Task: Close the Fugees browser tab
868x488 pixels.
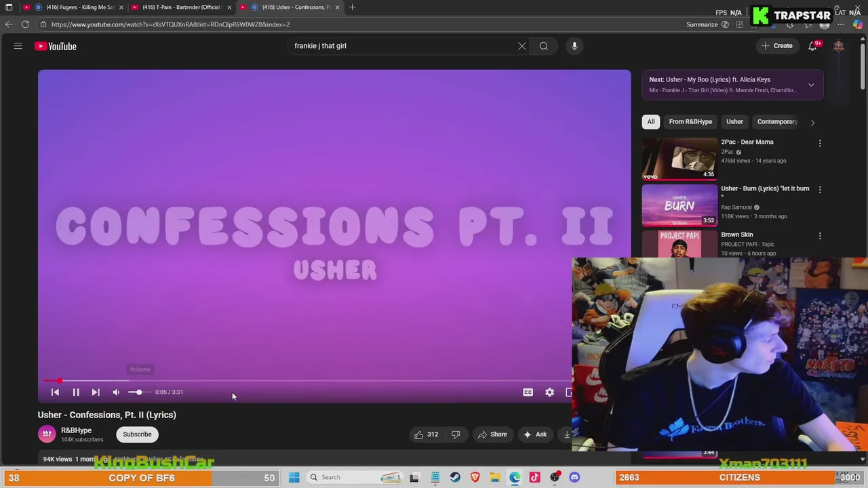Action: pyautogui.click(x=121, y=7)
